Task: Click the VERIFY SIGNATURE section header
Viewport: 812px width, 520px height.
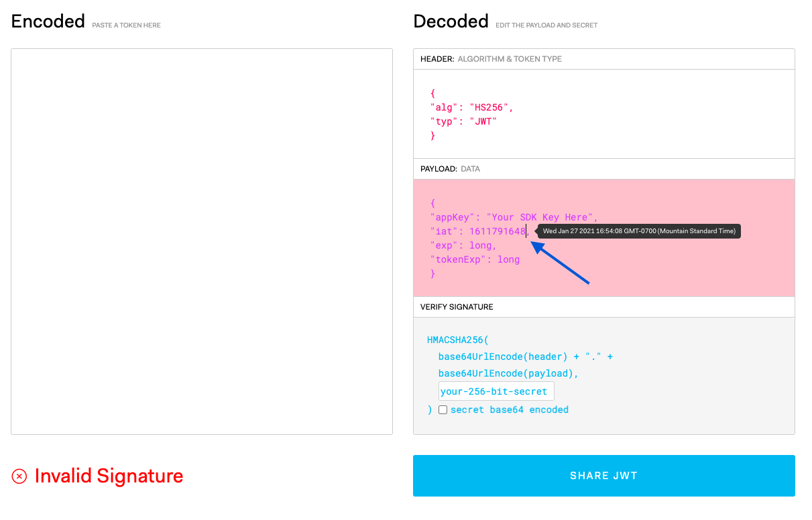Action: [603, 306]
